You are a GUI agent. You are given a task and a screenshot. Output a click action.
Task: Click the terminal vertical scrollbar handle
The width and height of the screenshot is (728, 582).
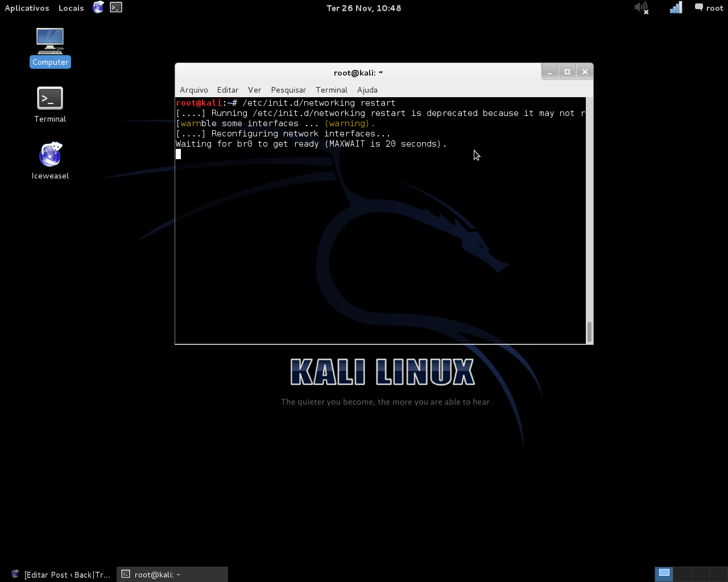[x=589, y=332]
